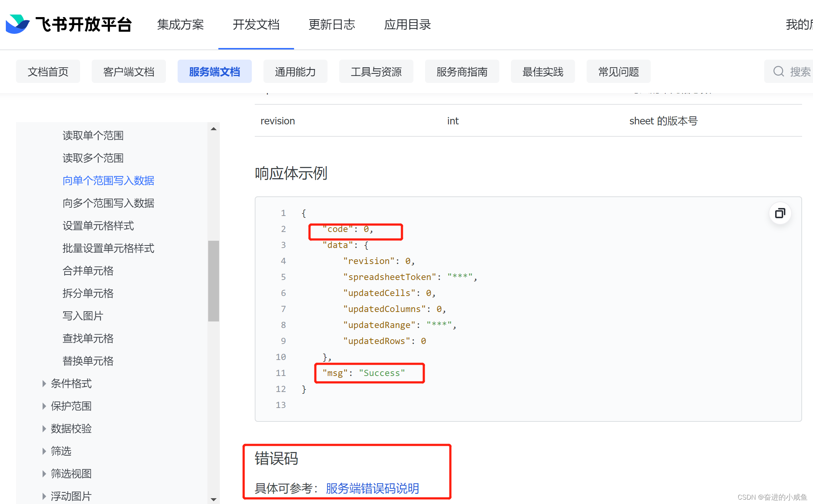Expand the 筛选 tree node arrow

(x=44, y=451)
